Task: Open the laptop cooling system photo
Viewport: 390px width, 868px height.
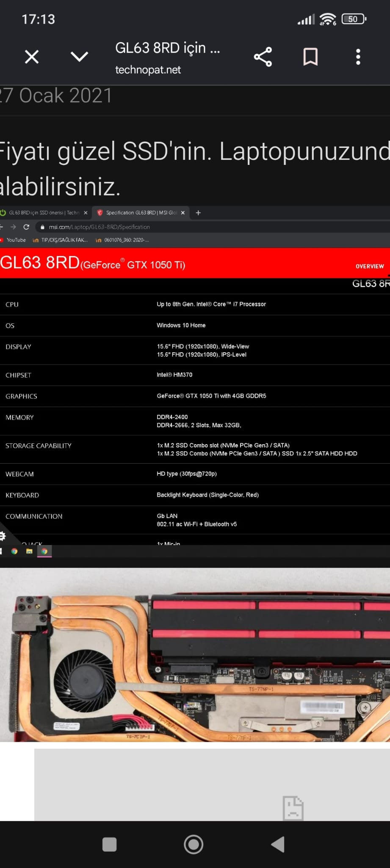Action: [x=195, y=655]
